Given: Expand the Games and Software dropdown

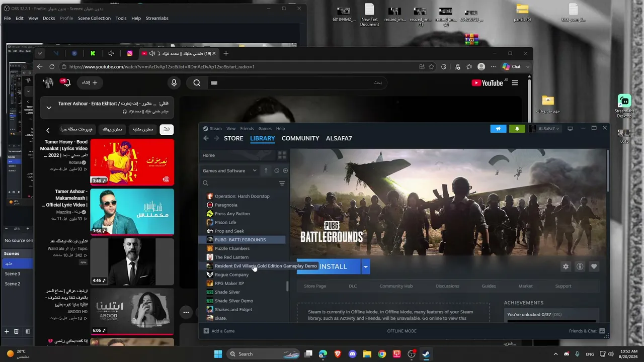Looking at the screenshot, I should [x=229, y=170].
